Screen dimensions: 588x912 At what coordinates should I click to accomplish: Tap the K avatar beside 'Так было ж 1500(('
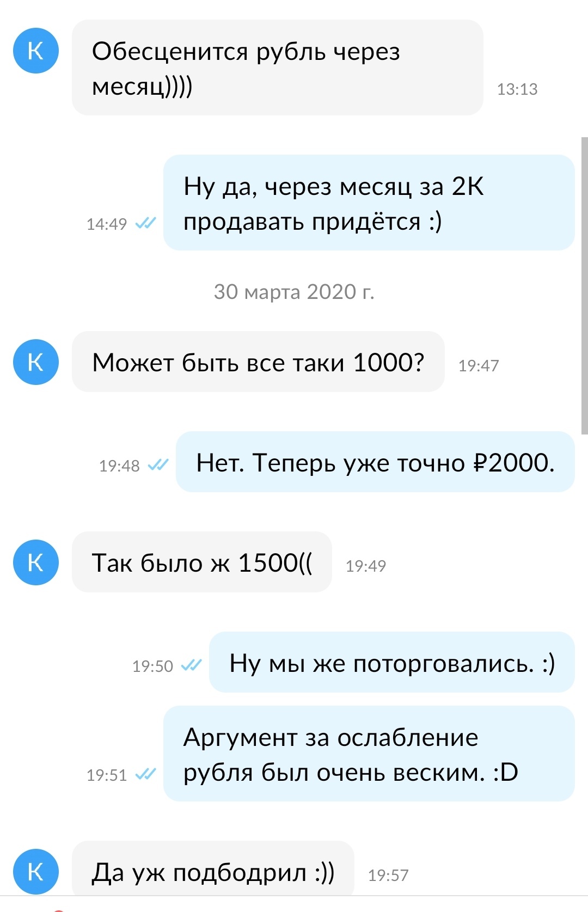(x=36, y=562)
